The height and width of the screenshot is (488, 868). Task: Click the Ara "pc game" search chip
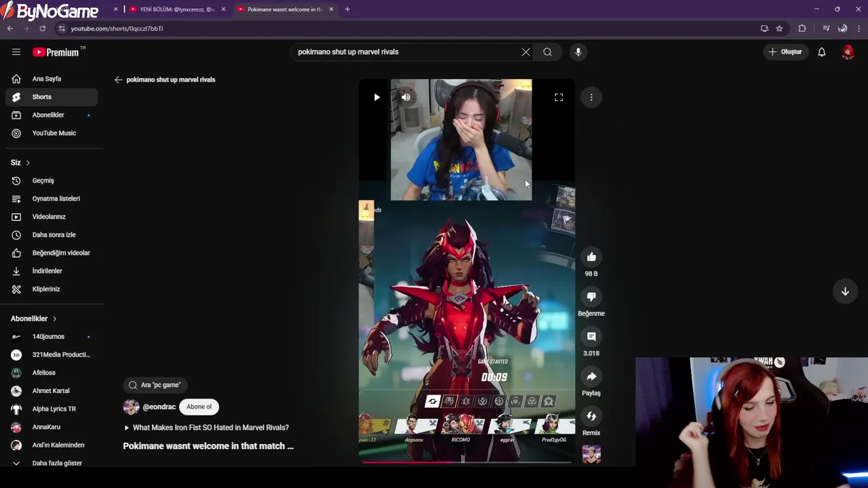[x=155, y=385]
